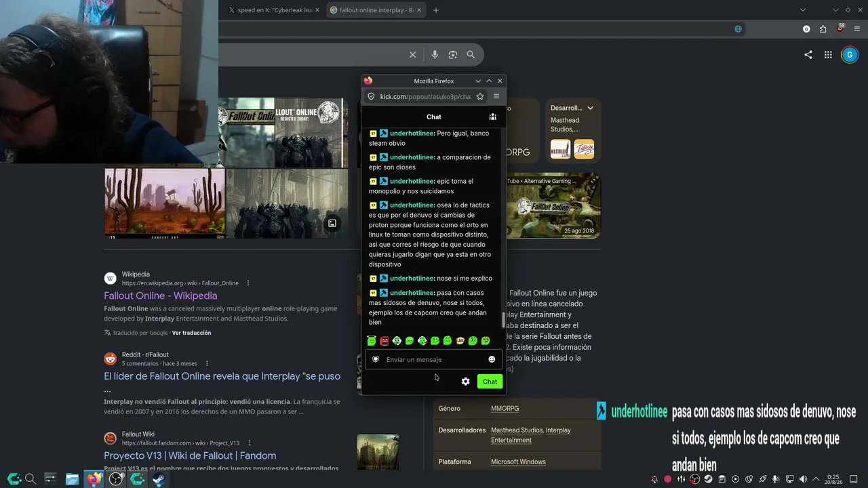The image size is (868, 488).
Task: Follow the MMORPG genre link
Action: [x=505, y=409]
